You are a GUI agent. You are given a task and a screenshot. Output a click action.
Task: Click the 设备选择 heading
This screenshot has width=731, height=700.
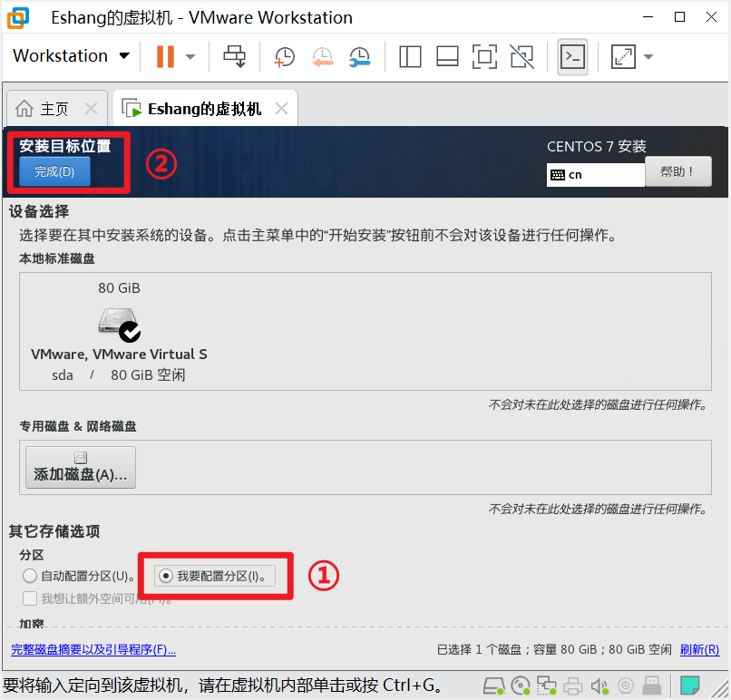tap(39, 211)
